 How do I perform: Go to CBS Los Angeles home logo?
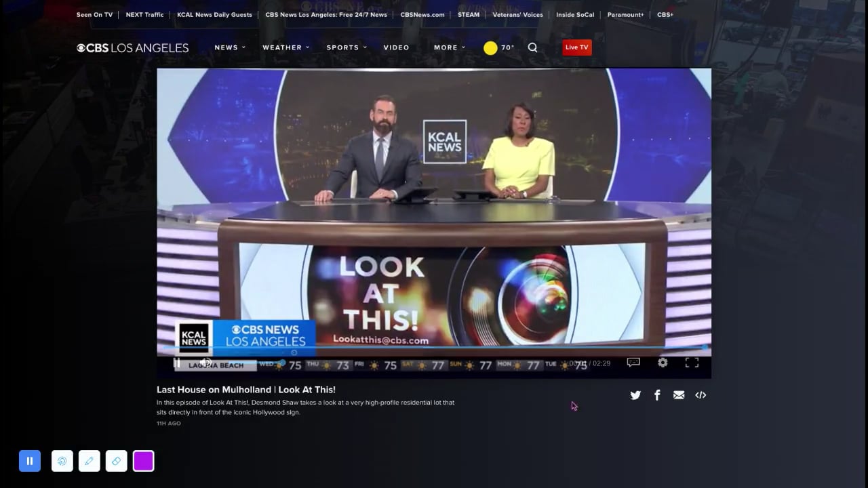(132, 48)
